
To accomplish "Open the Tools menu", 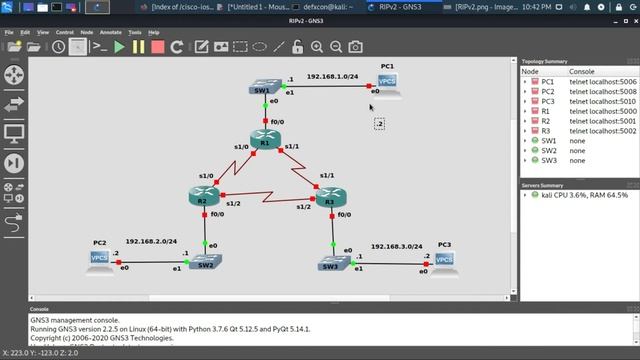I will [135, 32].
